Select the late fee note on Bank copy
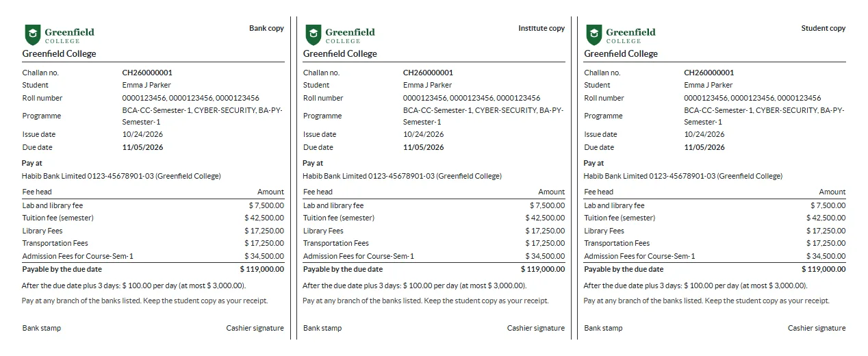Viewport: 868px width, 356px height. 134,285
